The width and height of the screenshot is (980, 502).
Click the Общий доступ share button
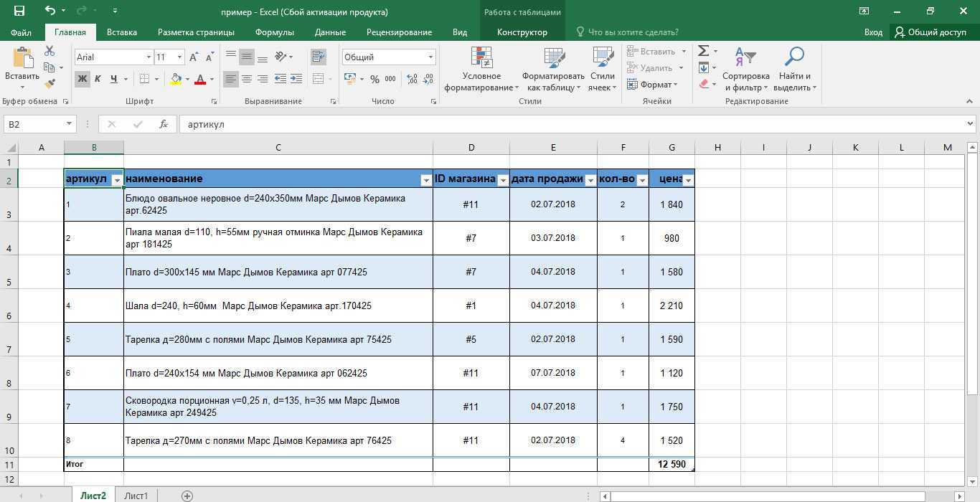[930, 32]
